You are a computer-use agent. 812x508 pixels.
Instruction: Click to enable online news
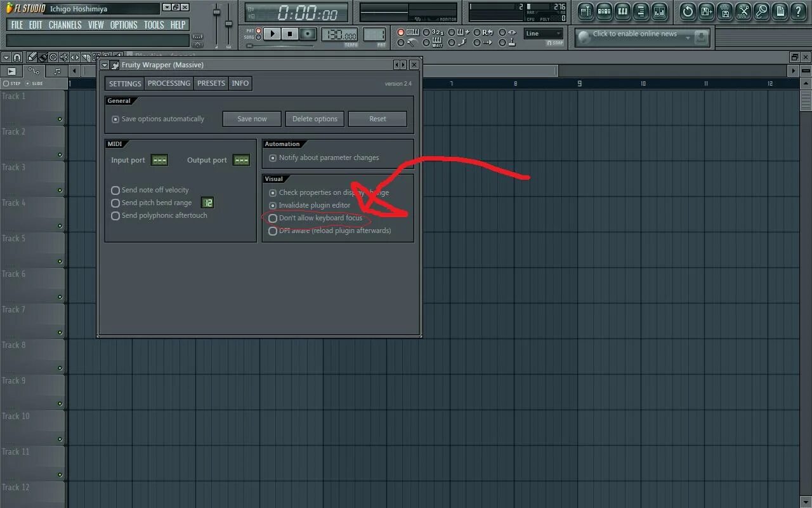[x=634, y=34]
